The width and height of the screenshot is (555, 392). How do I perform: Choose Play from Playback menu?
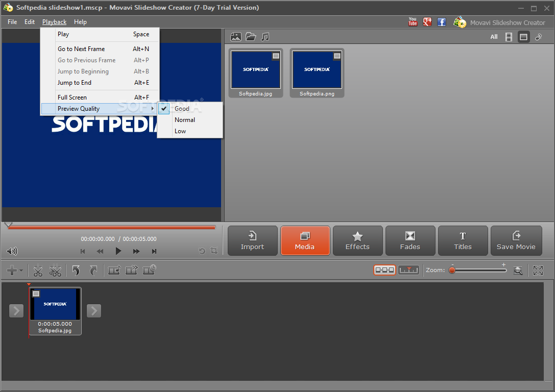100,34
